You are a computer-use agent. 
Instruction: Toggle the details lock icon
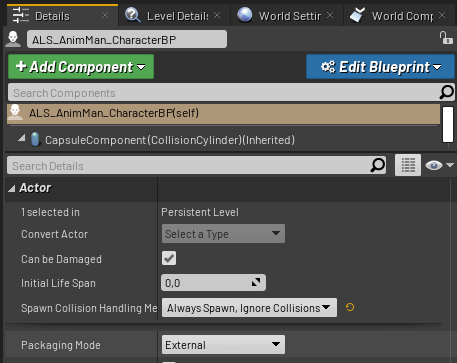[446, 37]
